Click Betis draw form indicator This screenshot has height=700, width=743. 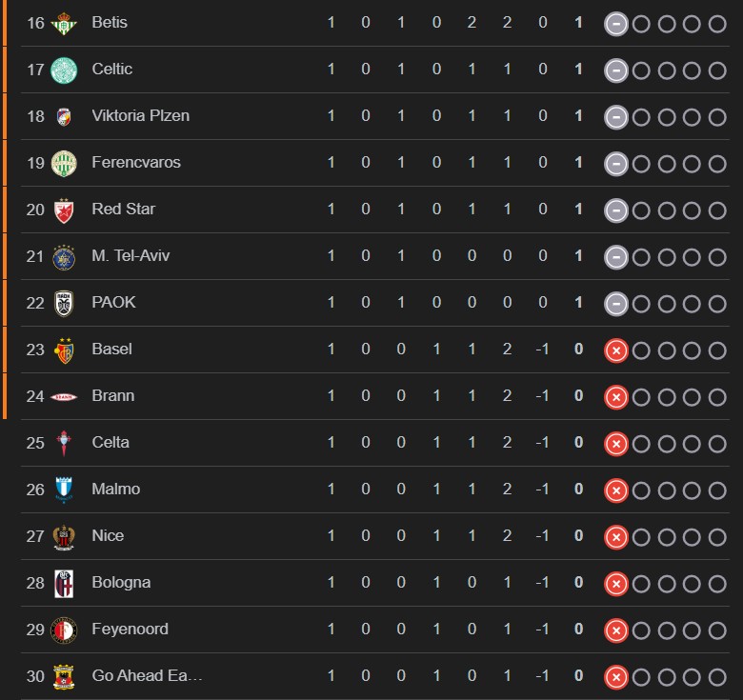[x=616, y=23]
